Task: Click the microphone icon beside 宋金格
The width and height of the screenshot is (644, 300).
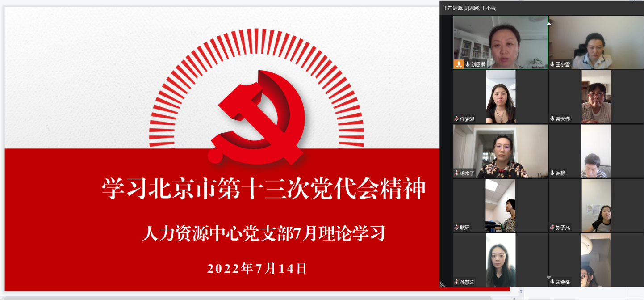Action: (552, 282)
